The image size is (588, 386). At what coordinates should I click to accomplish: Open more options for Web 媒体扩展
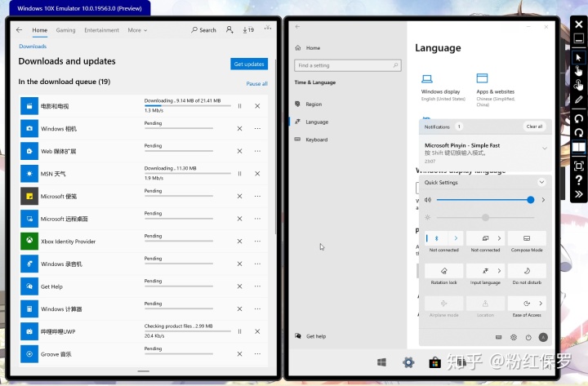click(x=257, y=151)
